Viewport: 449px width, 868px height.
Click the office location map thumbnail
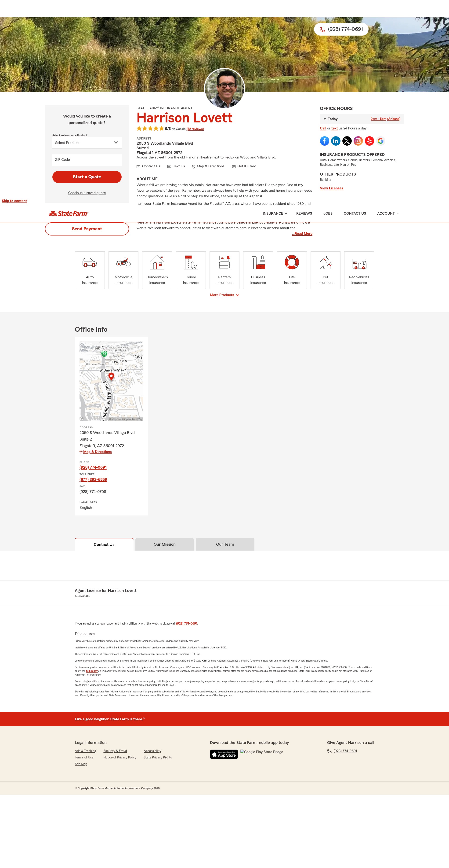pyautogui.click(x=111, y=381)
